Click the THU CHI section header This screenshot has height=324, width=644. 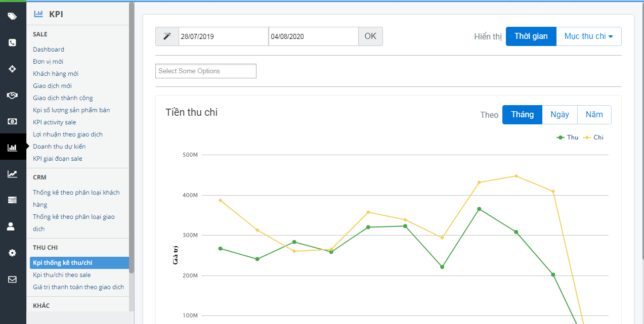point(46,248)
